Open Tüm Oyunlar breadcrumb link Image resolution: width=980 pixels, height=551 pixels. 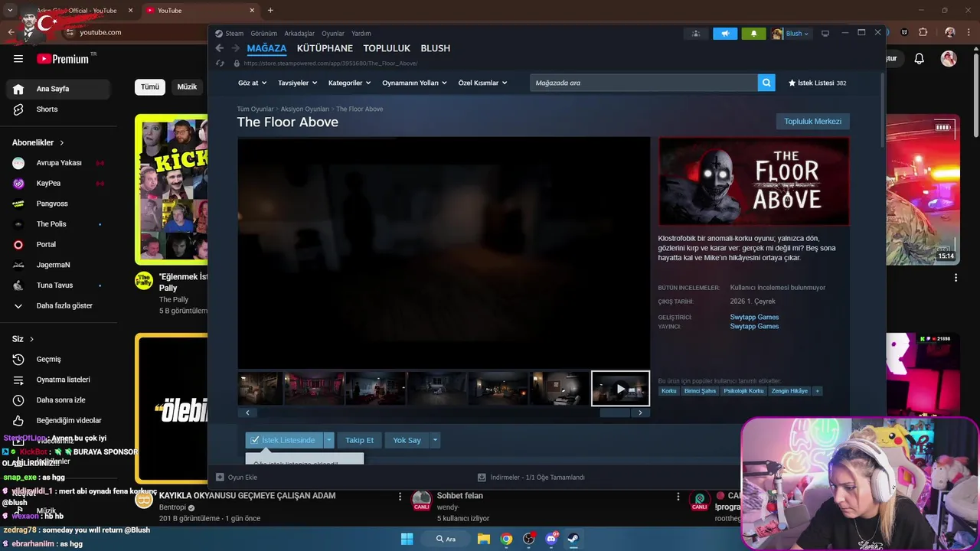click(x=255, y=109)
